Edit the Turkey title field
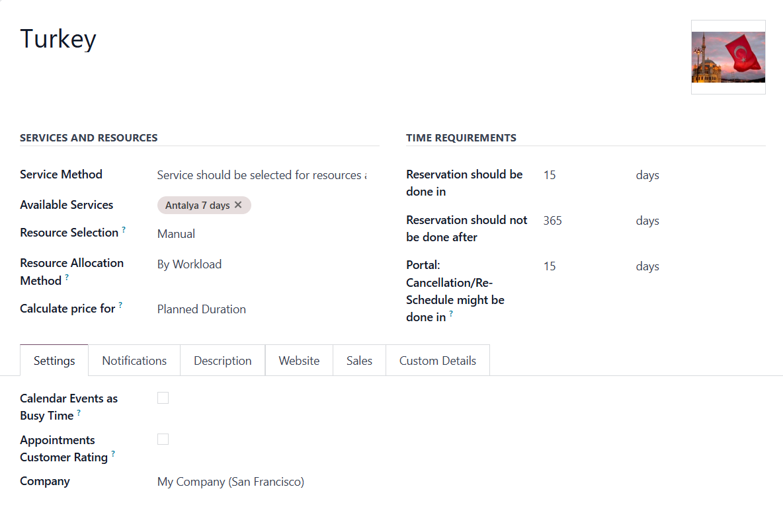783x532 pixels. pyautogui.click(x=58, y=39)
